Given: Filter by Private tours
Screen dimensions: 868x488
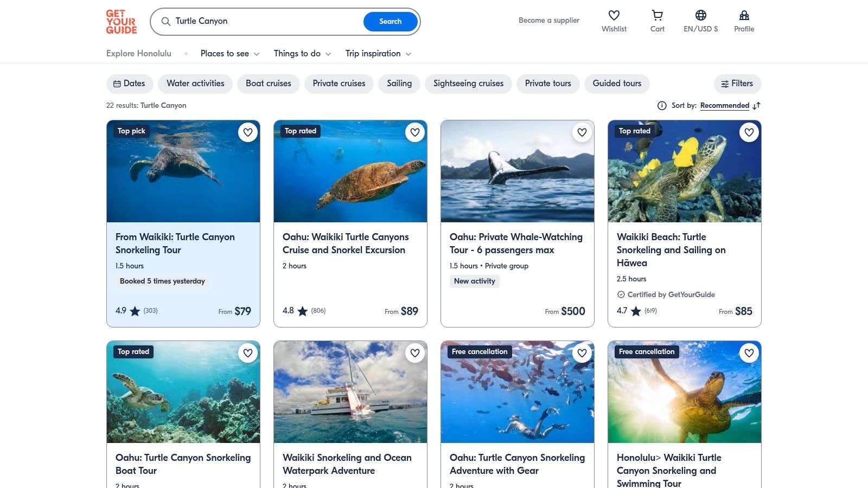Looking at the screenshot, I should tap(548, 84).
